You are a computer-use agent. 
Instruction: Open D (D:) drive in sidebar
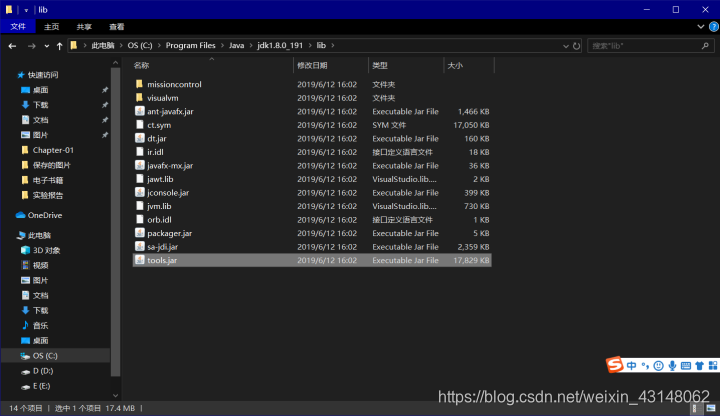click(x=43, y=371)
